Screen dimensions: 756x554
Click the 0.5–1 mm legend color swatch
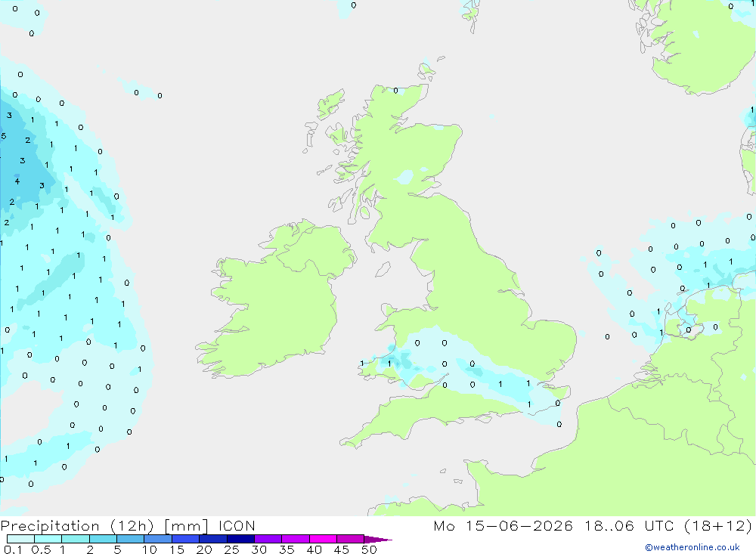point(48,539)
